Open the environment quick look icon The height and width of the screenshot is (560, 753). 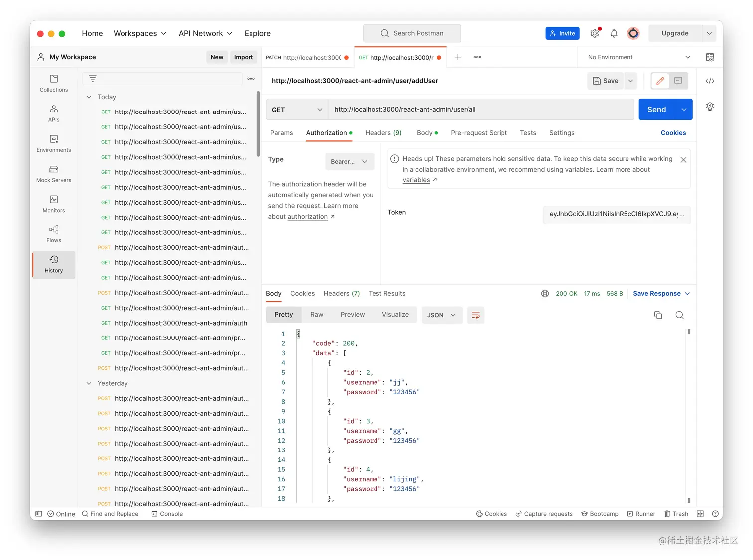(x=710, y=57)
